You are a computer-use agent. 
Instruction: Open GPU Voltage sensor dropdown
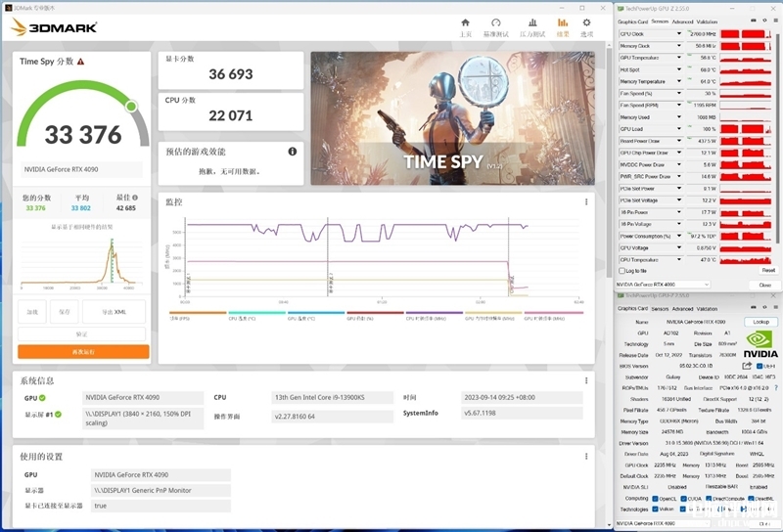[679, 247]
